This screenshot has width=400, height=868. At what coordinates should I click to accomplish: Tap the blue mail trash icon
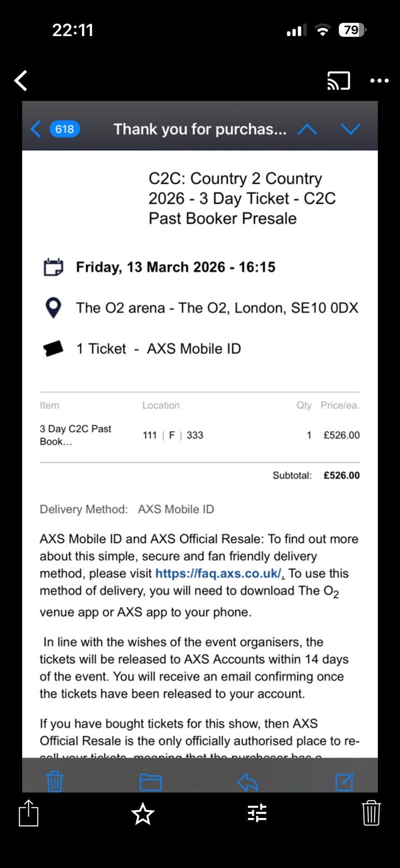(54, 781)
